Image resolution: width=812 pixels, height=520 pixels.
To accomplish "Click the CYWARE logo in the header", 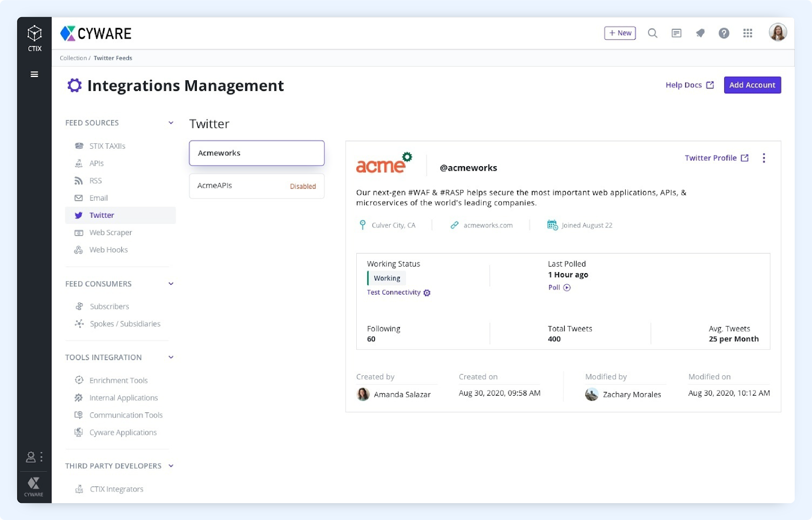I will point(96,34).
